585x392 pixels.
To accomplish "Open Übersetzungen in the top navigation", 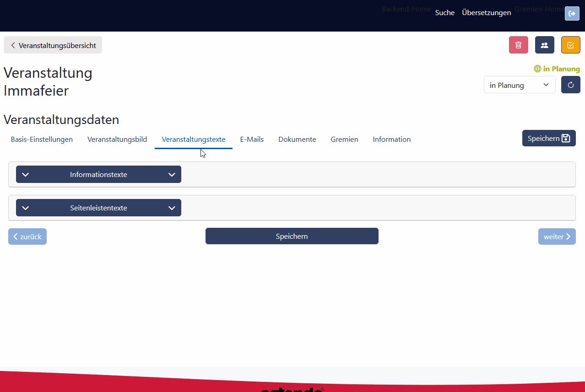I will 486,13.
